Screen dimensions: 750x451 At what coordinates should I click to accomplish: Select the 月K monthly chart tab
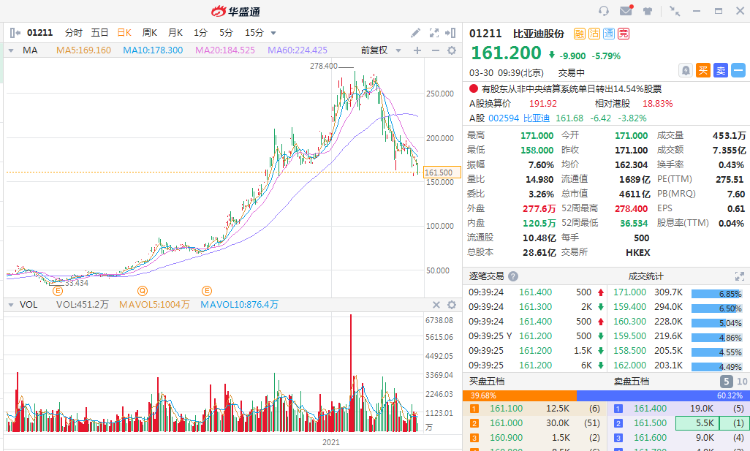[176, 33]
